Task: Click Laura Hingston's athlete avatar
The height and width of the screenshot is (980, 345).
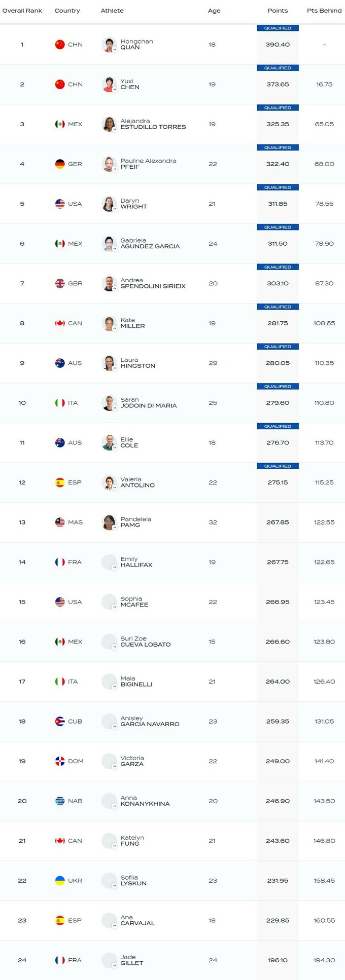Action: pyautogui.click(x=109, y=363)
